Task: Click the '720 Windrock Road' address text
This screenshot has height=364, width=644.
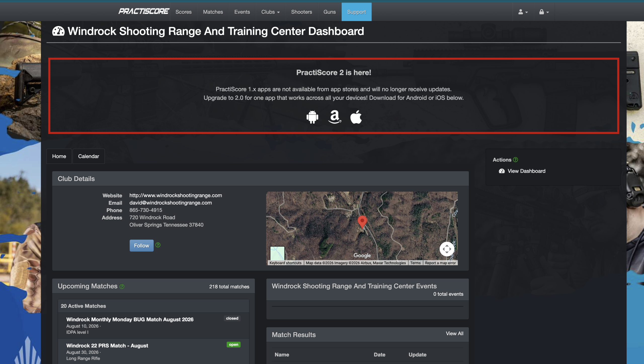Action: pos(152,217)
